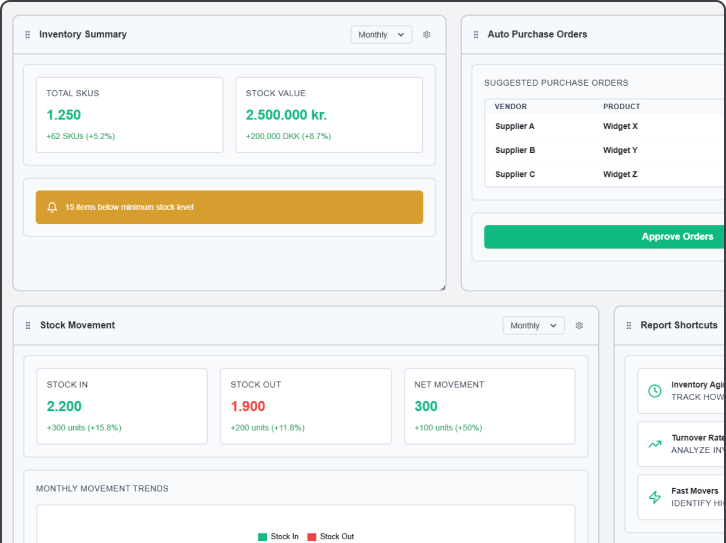Open Inventory Summary Monthly dropdown

(381, 34)
